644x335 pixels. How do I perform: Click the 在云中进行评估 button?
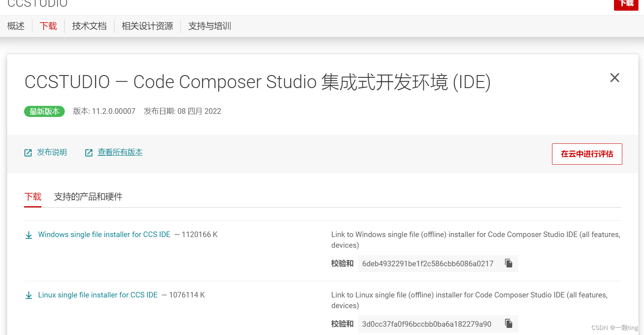click(x=587, y=154)
